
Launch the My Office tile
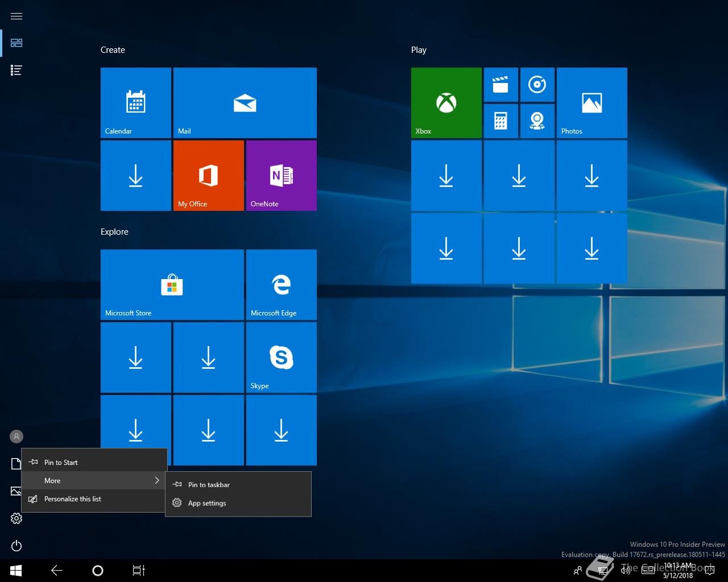pos(209,176)
